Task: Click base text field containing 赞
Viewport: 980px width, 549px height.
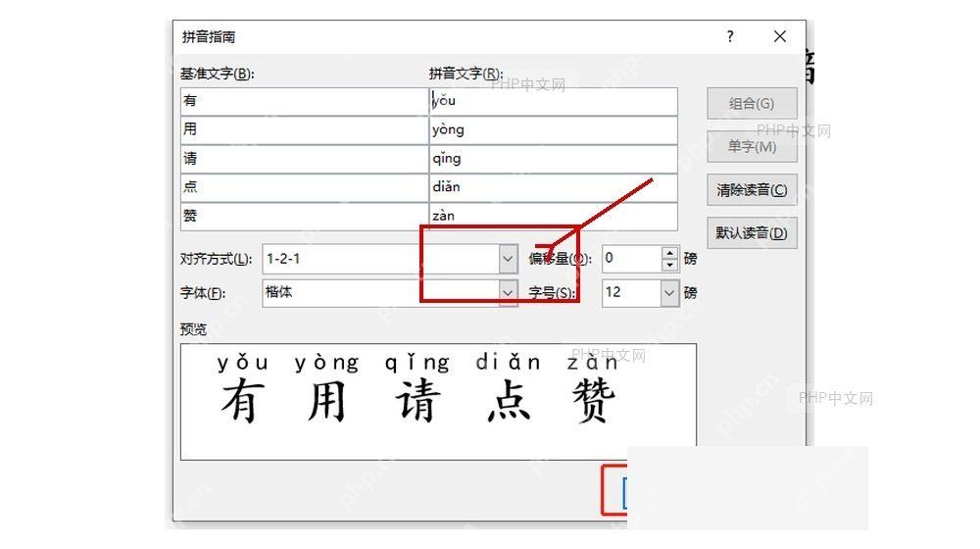Action: click(305, 216)
